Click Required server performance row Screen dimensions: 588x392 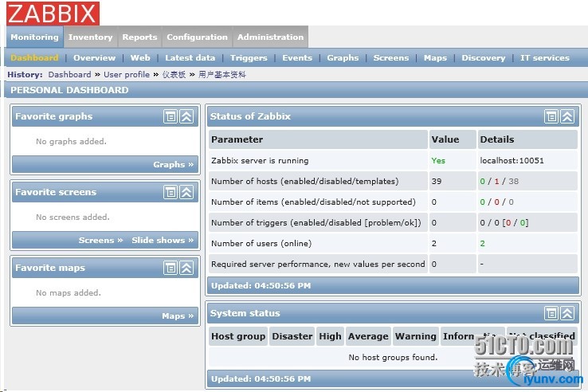point(393,264)
